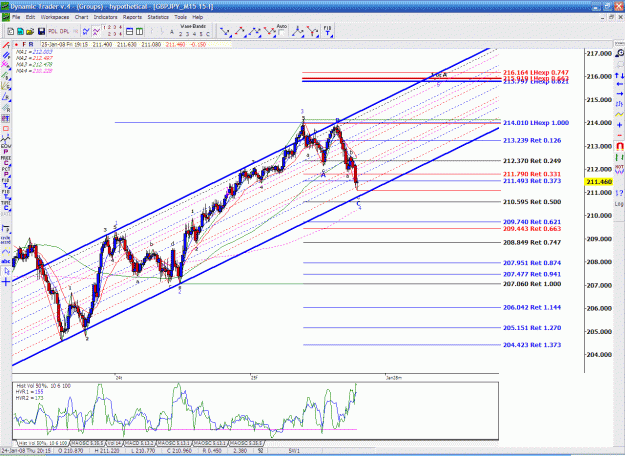This screenshot has height=456, width=625.
Task: Open the Statistics menu
Action: click(158, 17)
